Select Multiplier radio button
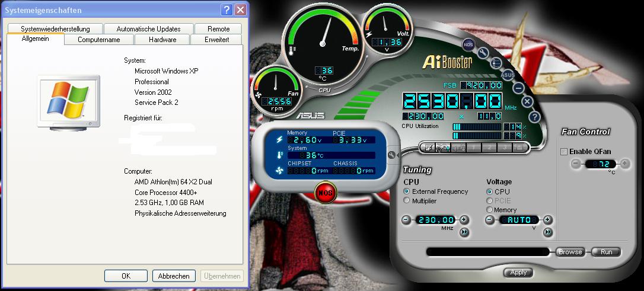The image size is (644, 291). (x=407, y=201)
